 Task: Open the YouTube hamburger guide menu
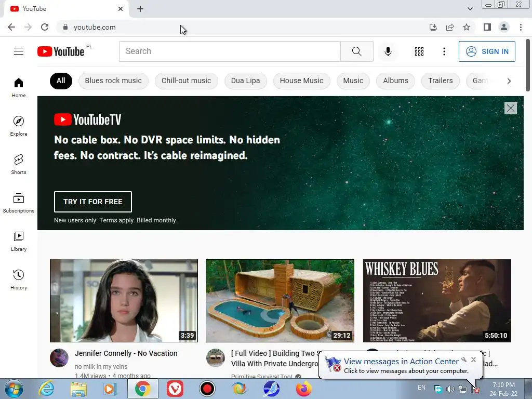point(19,51)
